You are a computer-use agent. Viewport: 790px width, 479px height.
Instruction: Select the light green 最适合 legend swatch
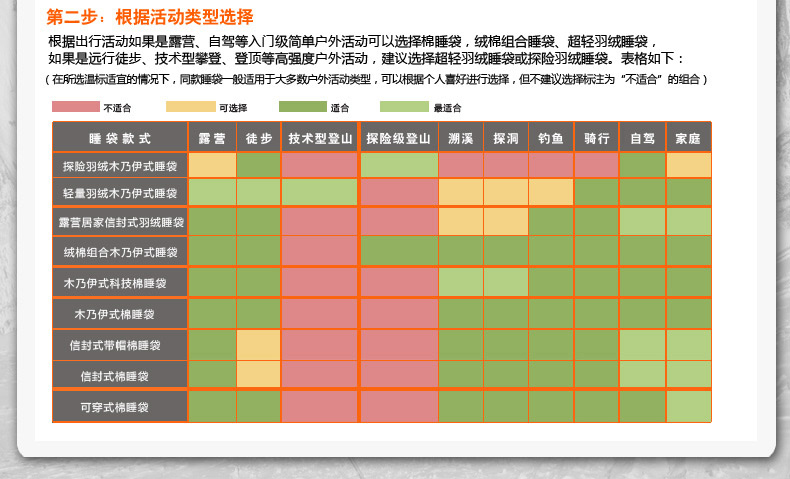click(x=404, y=106)
